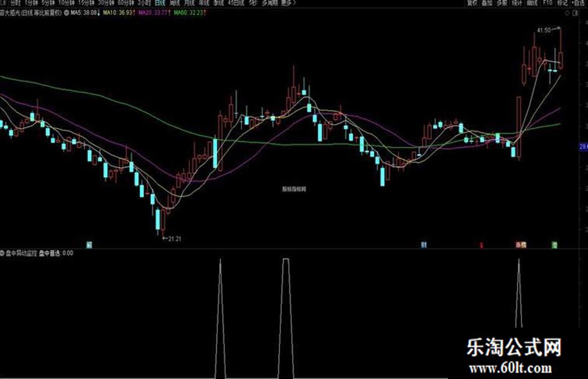
Task: Click the MA20: 33.77 indicator label
Action: click(154, 13)
